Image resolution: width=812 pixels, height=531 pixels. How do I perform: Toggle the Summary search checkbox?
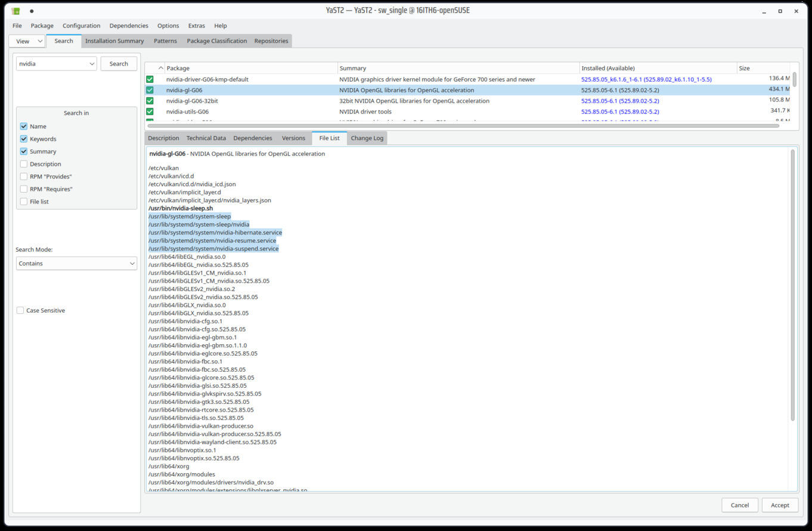[24, 152]
